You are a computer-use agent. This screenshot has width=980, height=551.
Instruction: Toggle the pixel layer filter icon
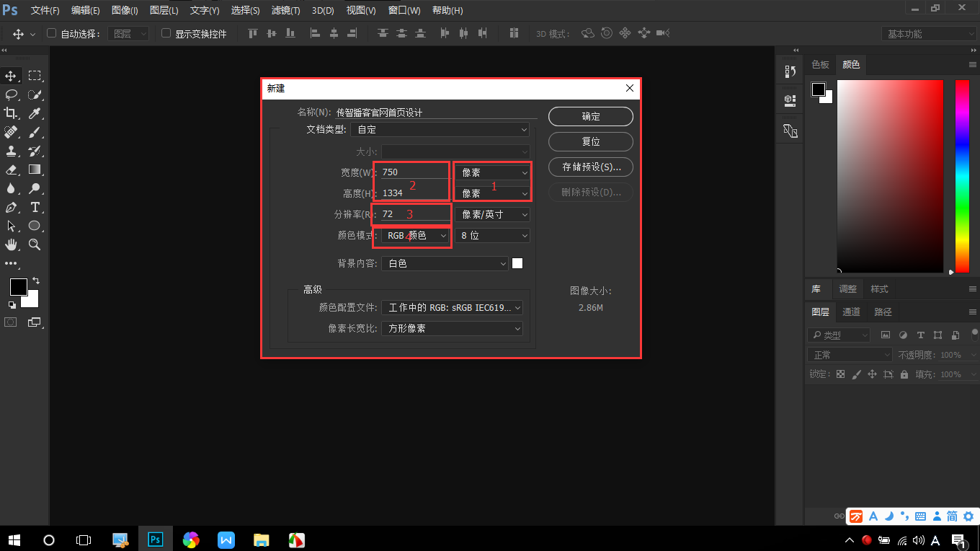tap(885, 335)
